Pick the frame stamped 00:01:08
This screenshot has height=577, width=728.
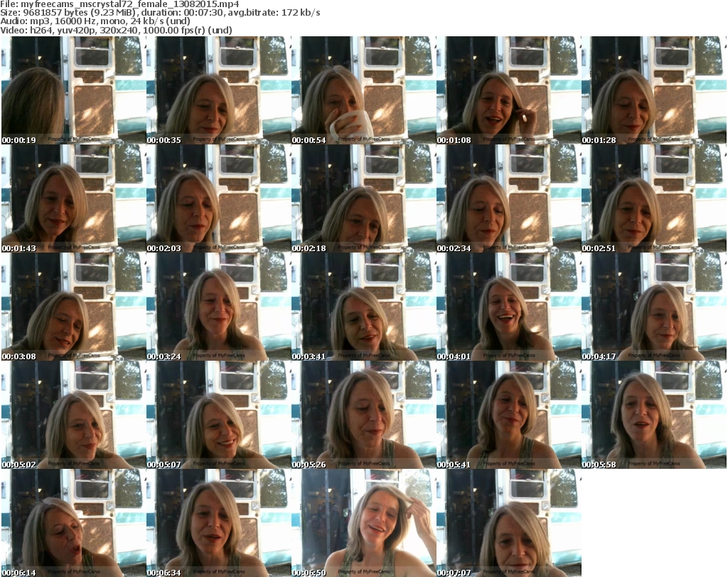(509, 90)
